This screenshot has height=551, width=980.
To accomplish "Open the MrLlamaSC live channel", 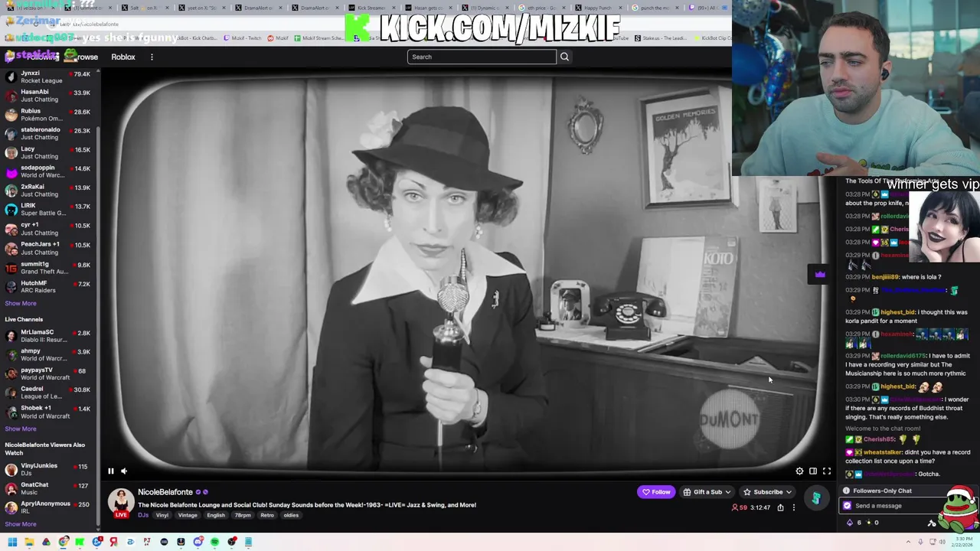I will (x=48, y=336).
